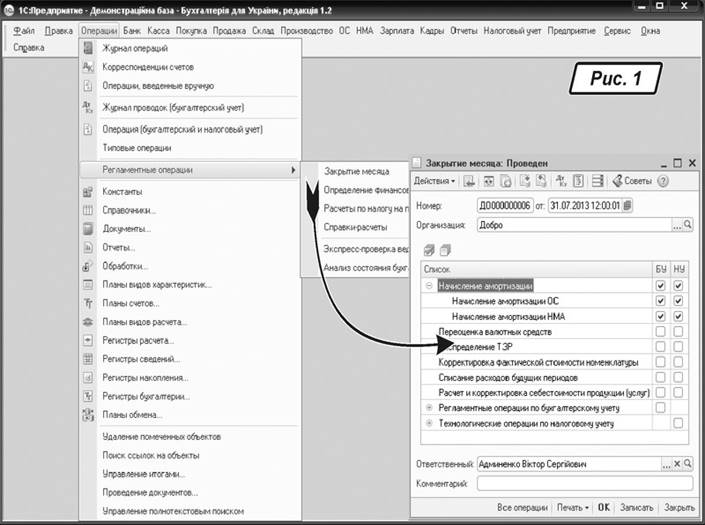The width and height of the screenshot is (705, 525).
Task: Select Справки-расчеты in the submenu
Action: click(355, 227)
